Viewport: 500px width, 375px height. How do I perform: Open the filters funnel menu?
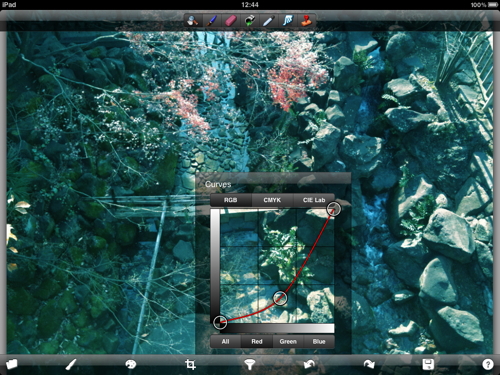click(x=249, y=364)
